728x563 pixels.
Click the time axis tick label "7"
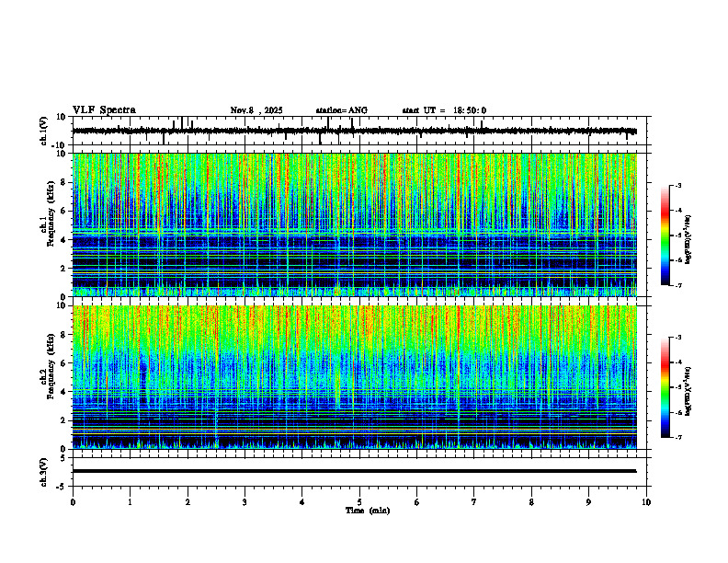point(474,502)
